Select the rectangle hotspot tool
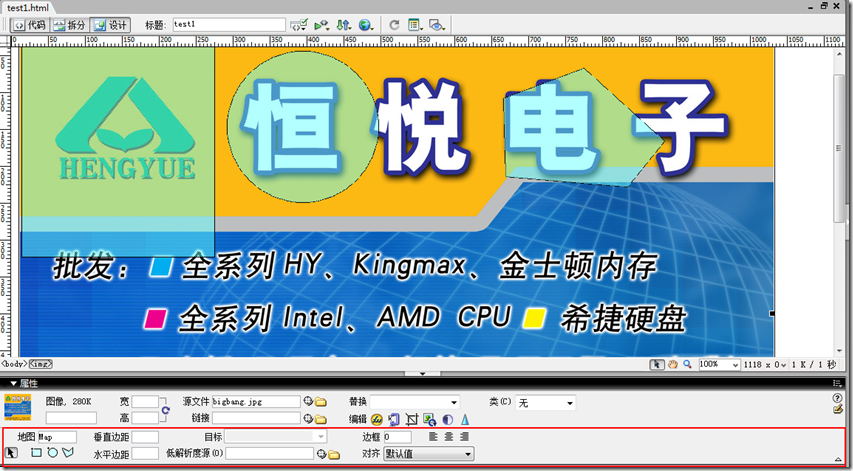Image resolution: width=853 pixels, height=471 pixels. pyautogui.click(x=36, y=453)
